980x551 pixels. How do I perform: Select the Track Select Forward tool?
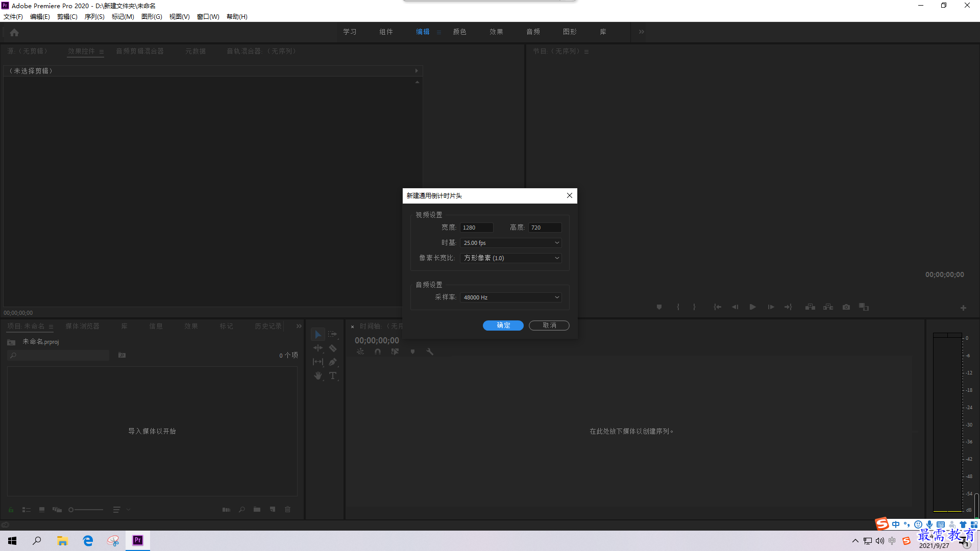tap(333, 335)
